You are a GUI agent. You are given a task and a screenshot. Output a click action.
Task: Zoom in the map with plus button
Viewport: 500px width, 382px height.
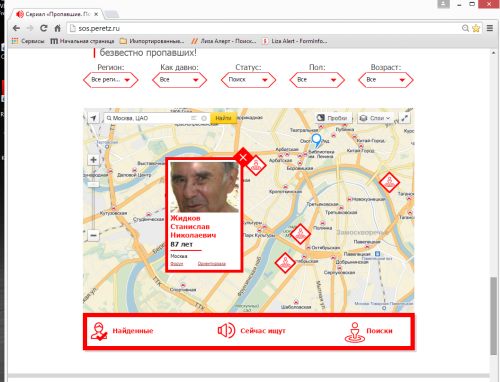pos(93,160)
